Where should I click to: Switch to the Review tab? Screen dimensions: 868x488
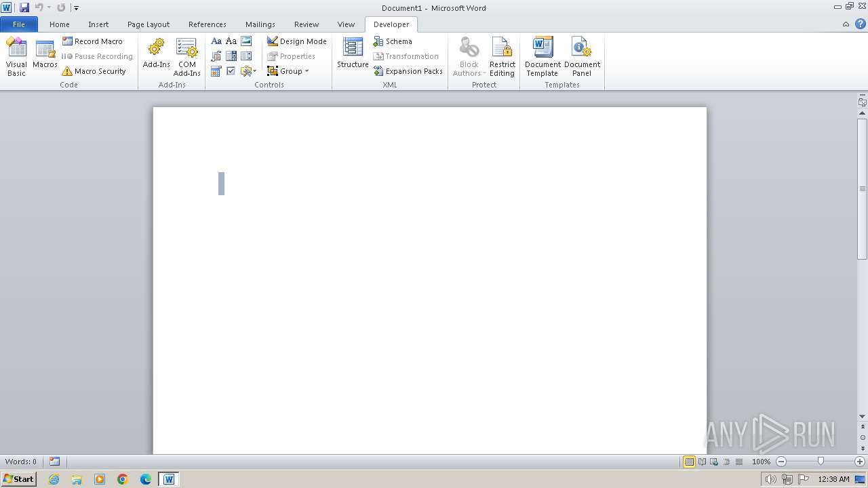point(307,24)
